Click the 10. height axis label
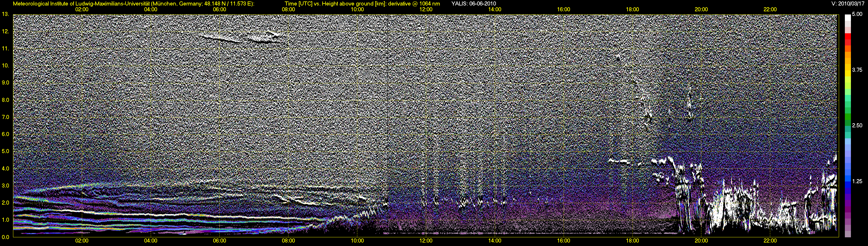The image size is (868, 246). [x=5, y=65]
